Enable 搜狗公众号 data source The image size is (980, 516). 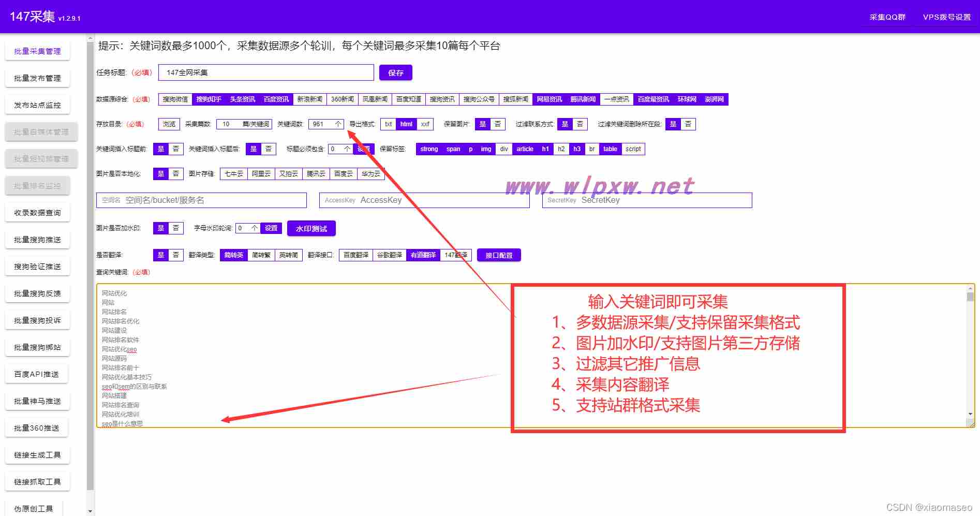479,99
